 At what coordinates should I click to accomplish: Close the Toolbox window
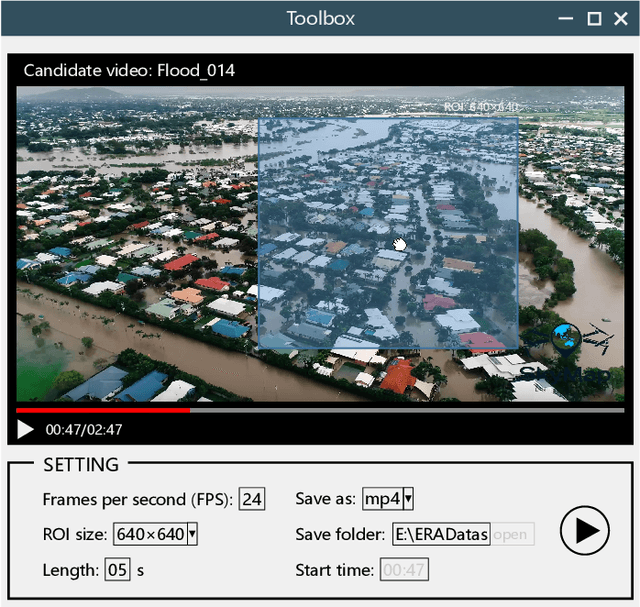pos(620,18)
